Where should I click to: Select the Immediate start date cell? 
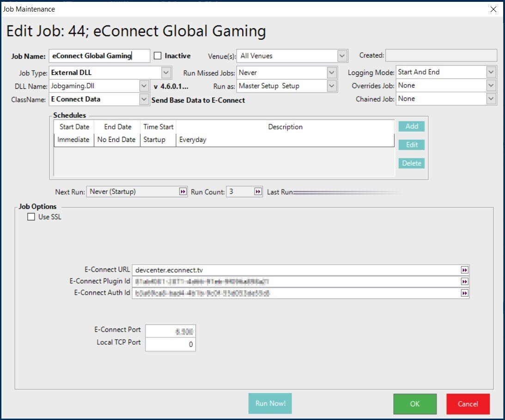pos(73,140)
